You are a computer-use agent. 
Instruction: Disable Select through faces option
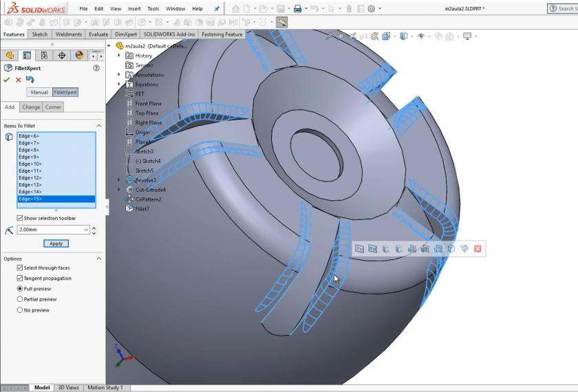click(x=21, y=268)
